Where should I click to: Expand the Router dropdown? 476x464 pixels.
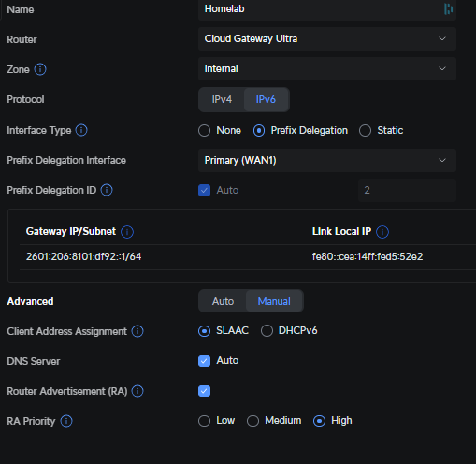point(327,39)
